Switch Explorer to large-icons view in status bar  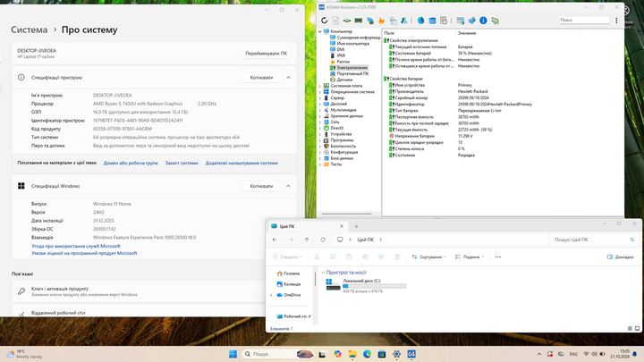[x=638, y=328]
